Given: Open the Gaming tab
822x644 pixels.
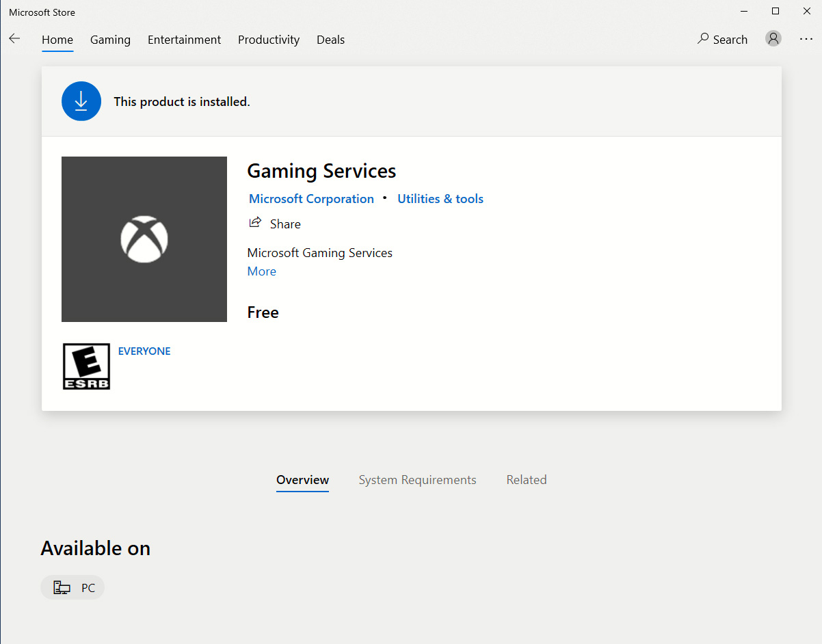Looking at the screenshot, I should click(x=110, y=40).
